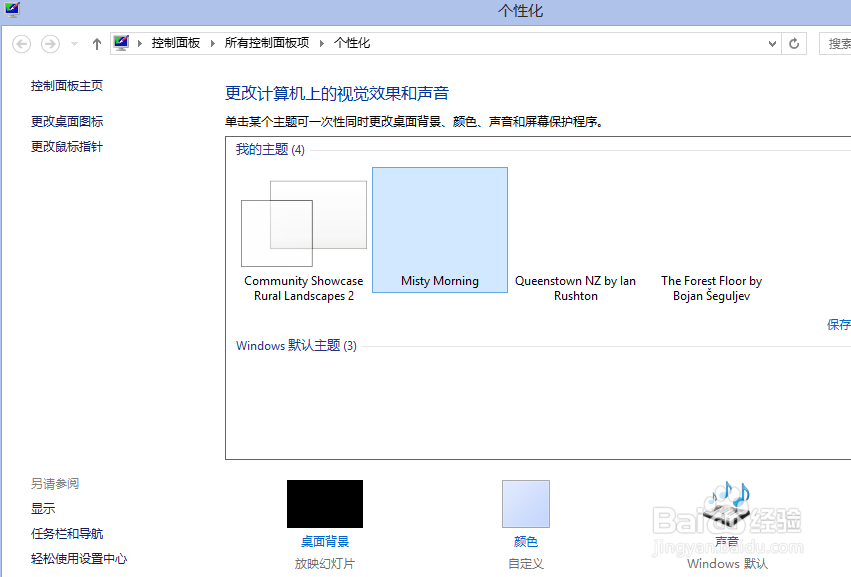Open 更改鼠标指针 link
851x577 pixels.
click(x=67, y=147)
